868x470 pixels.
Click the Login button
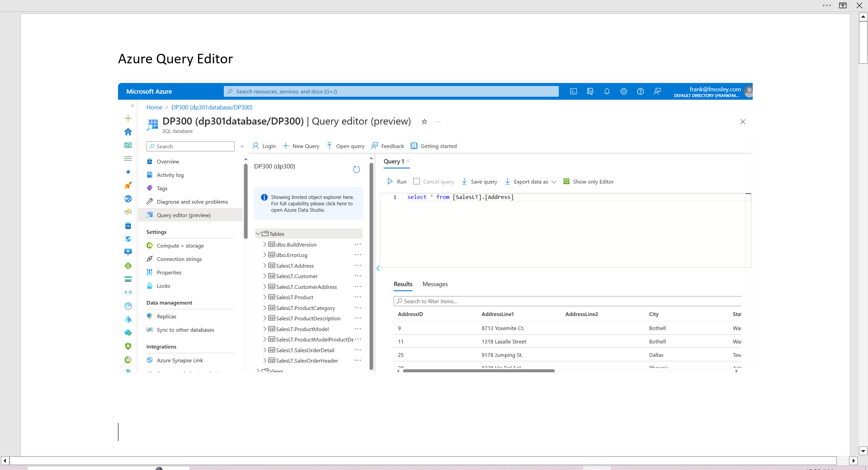click(264, 146)
